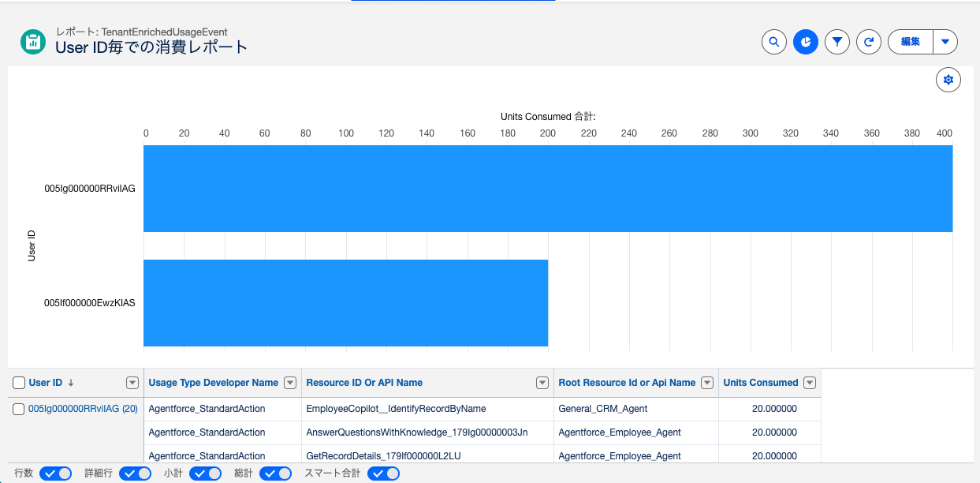980x483 pixels.
Task: Click 005If000000EwzKIAS chart axis label
Action: [90, 303]
